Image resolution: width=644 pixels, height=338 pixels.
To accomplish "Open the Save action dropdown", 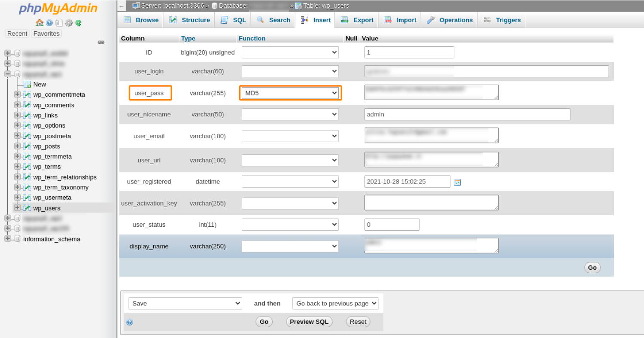I will click(185, 303).
